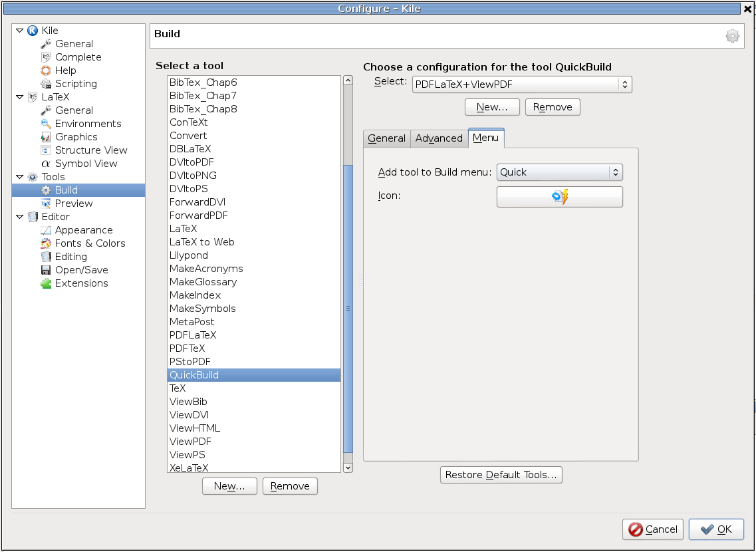756x552 pixels.
Task: Open Symbol View settings page
Action: [x=86, y=164]
